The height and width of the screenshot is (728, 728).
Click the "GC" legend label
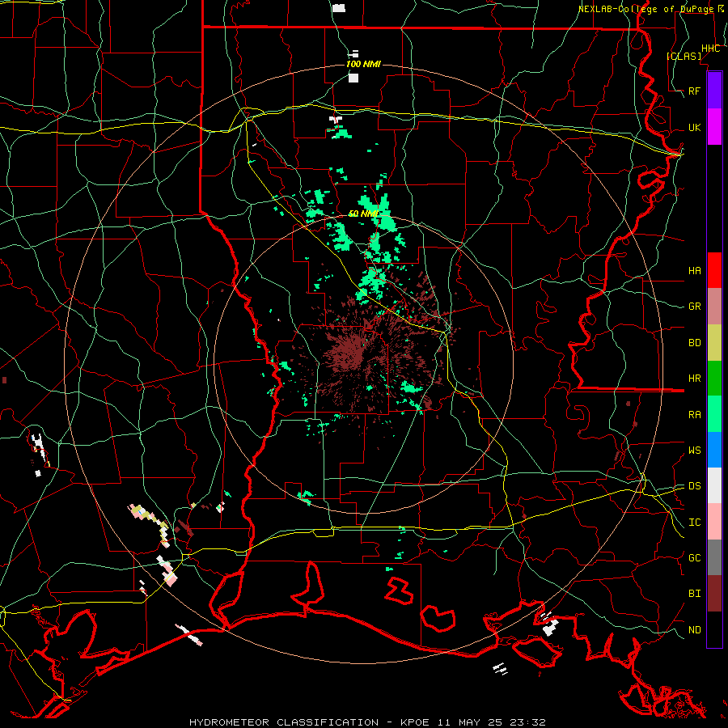pyautogui.click(x=694, y=557)
